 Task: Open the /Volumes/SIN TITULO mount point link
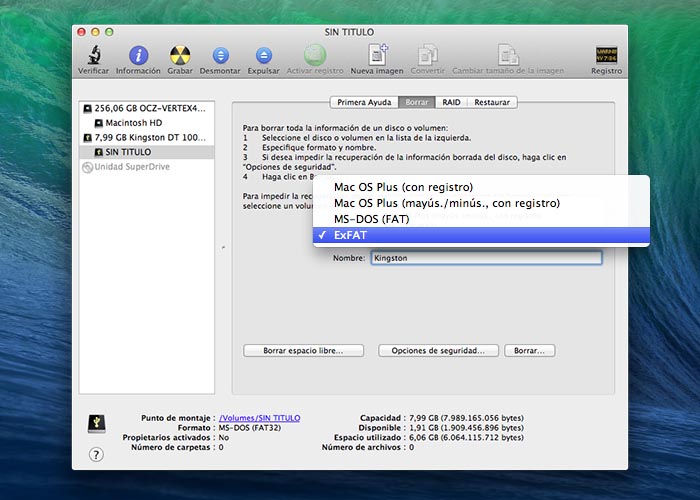tap(259, 418)
